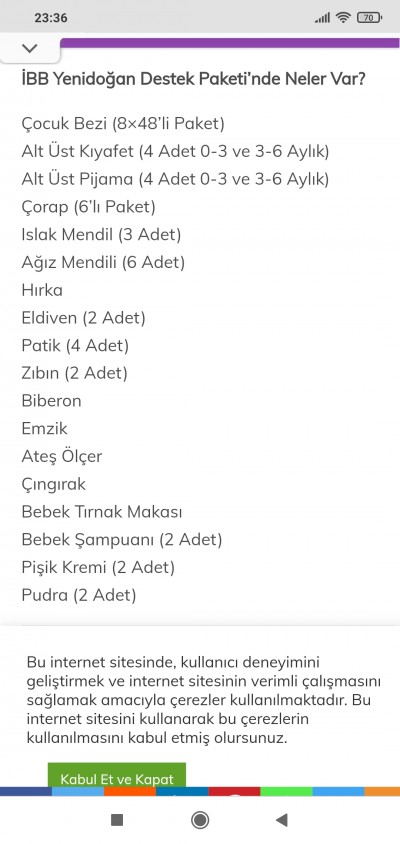
Task: Tap the 23:36 clock in status bar
Action: click(51, 18)
